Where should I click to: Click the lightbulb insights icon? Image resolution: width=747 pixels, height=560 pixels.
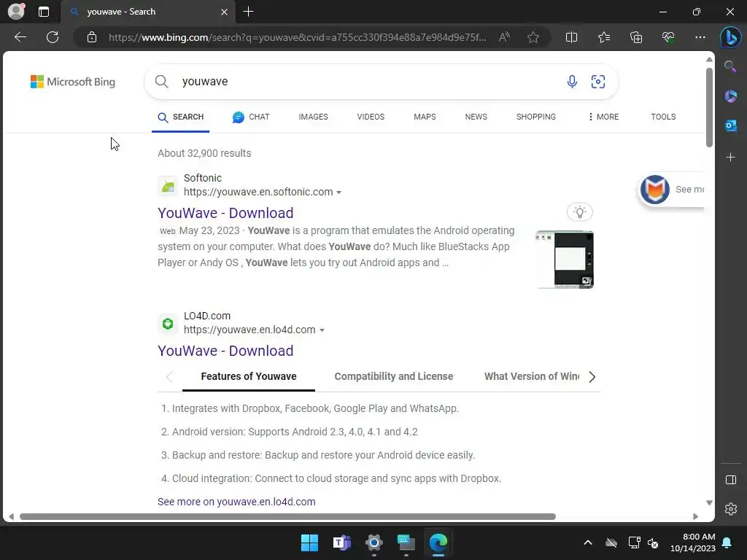pyautogui.click(x=580, y=212)
